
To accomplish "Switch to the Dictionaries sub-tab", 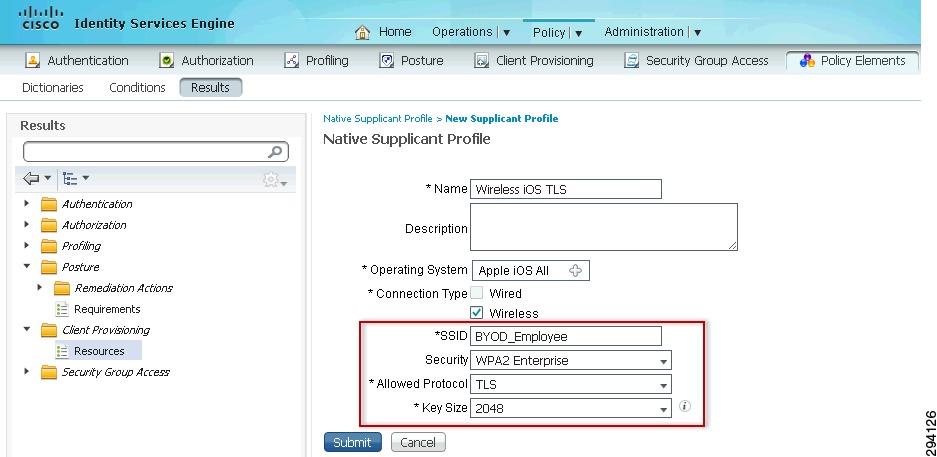I will (53, 87).
